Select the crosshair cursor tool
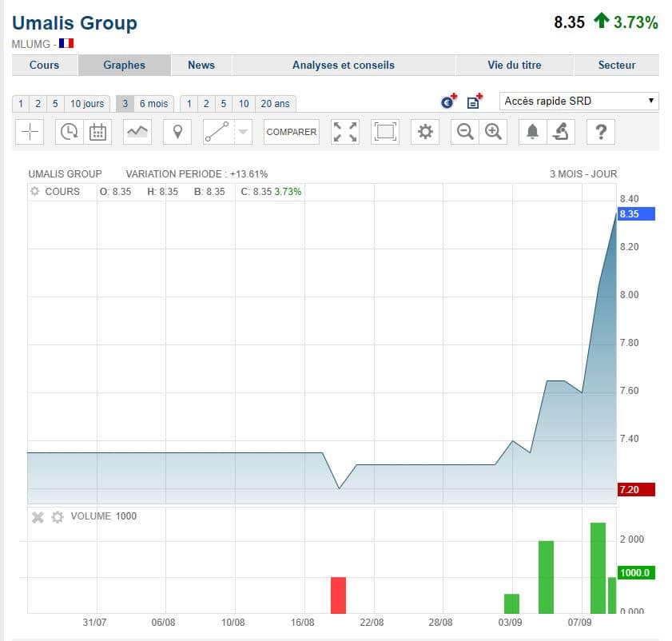This screenshot has height=641, width=672. tap(30, 132)
